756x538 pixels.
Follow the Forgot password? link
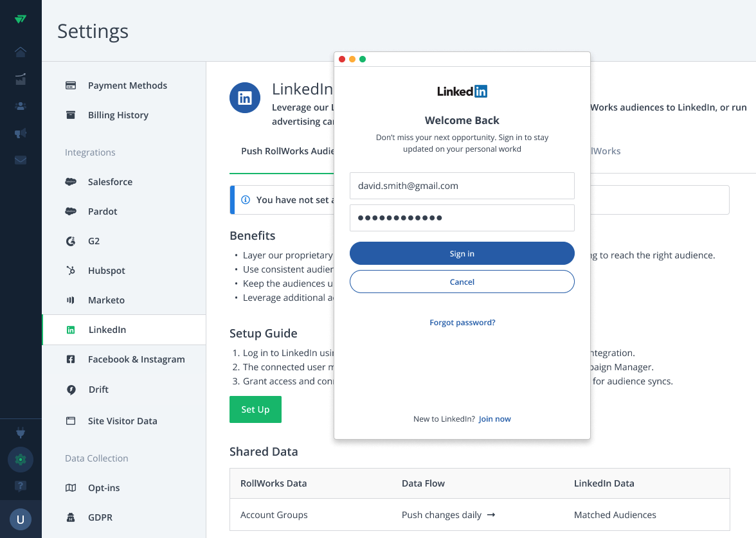462,323
